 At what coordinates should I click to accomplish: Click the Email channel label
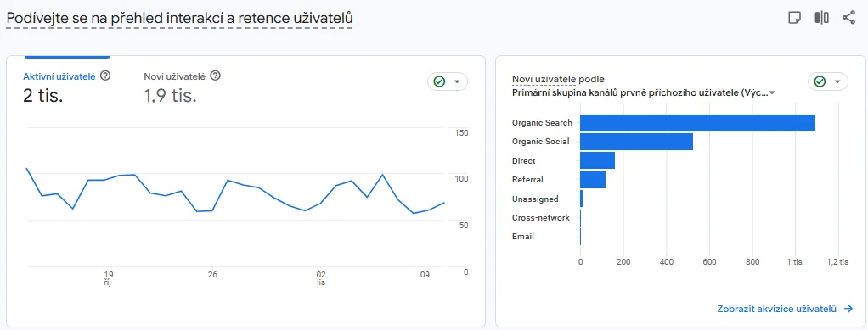[523, 237]
